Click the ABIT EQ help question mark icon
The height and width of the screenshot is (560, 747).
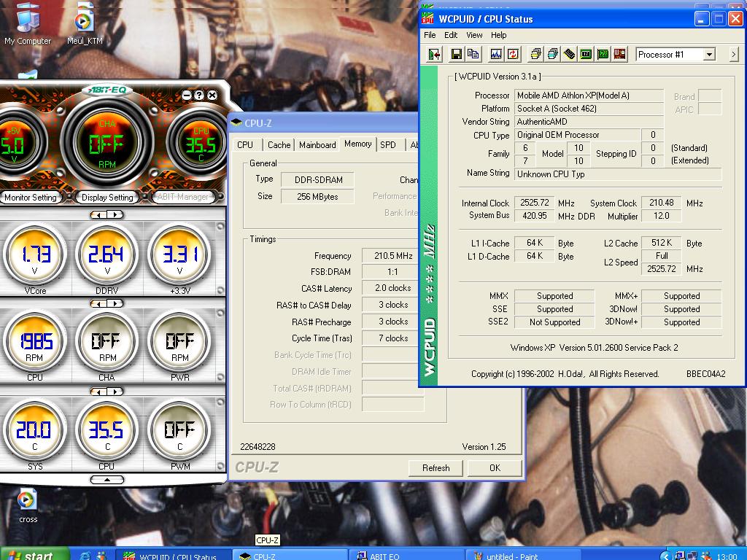click(199, 96)
